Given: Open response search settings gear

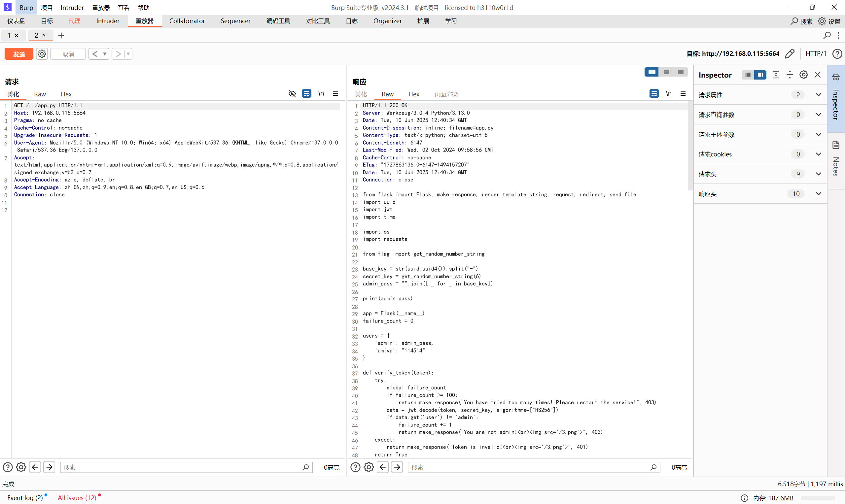Looking at the screenshot, I should tap(369, 467).
